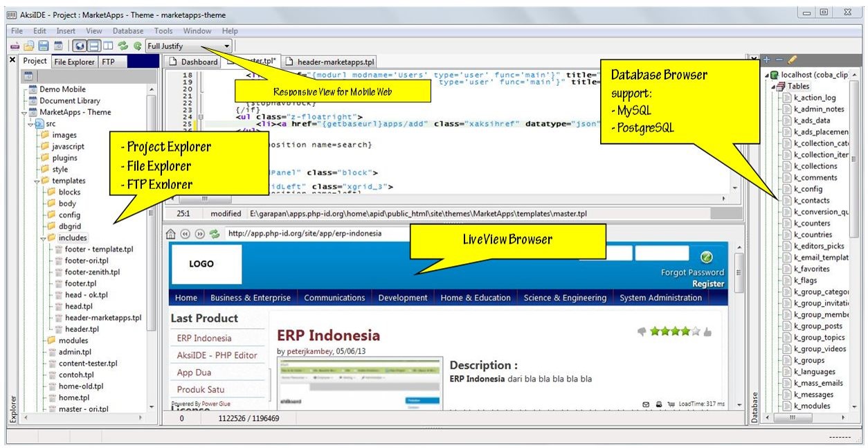Screen dimensions: 868x448
Task: Collapse the includes folder
Action: [43, 238]
